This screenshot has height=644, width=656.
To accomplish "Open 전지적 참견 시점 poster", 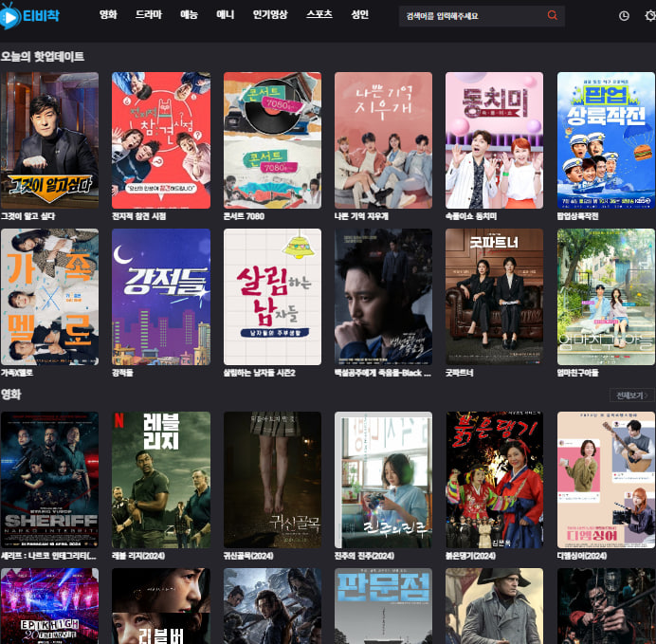I will (x=161, y=140).
